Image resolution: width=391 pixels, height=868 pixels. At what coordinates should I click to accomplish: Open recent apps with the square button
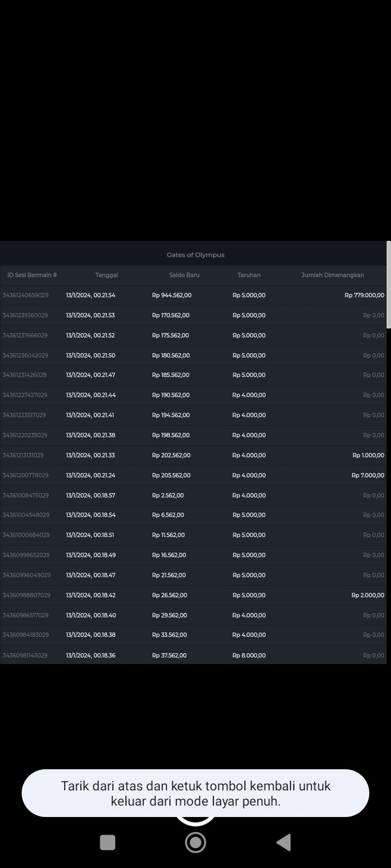coord(108,842)
